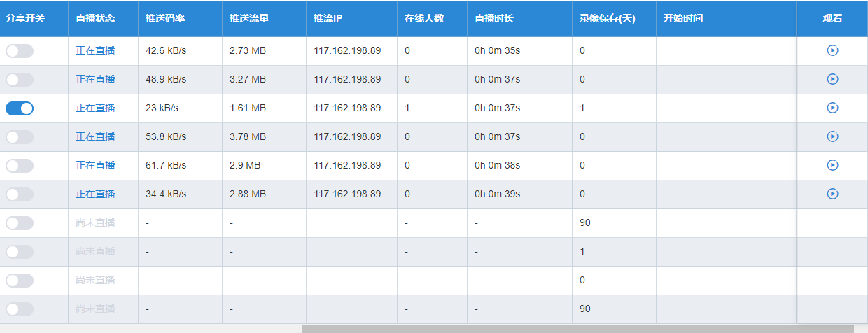This screenshot has width=868, height=333.
Task: Disable the share switch on 23 kB/s row
Action: (20, 108)
